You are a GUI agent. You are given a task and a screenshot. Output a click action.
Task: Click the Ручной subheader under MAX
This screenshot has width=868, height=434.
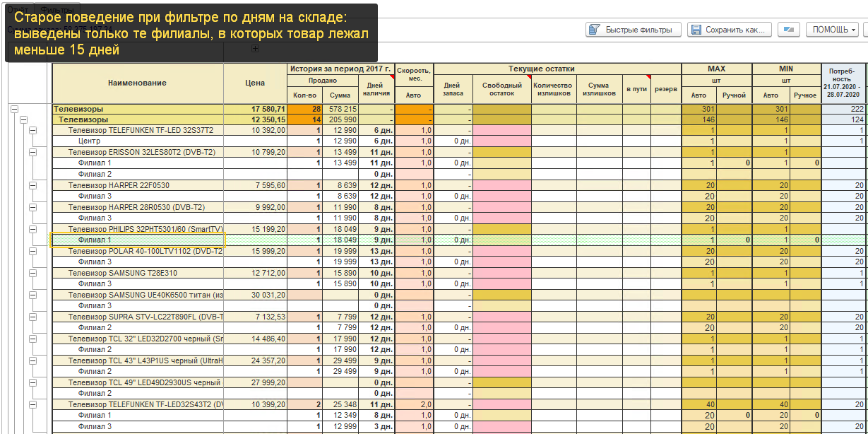pyautogui.click(x=735, y=95)
